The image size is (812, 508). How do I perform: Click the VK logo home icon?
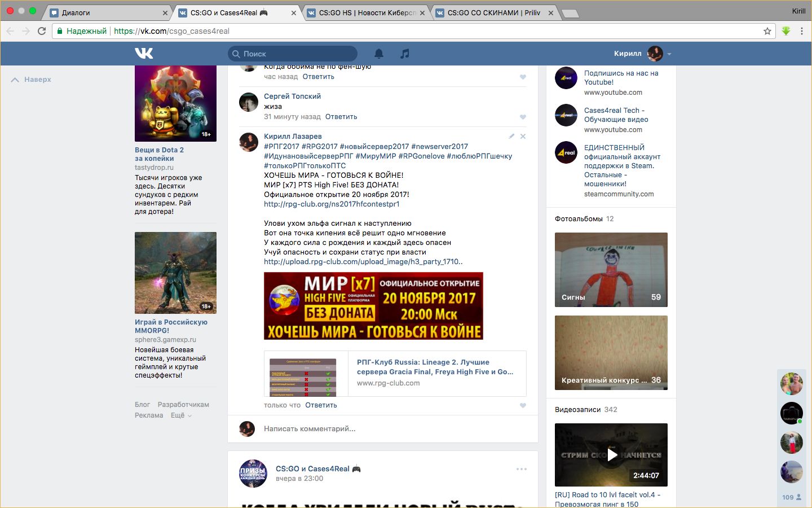(144, 53)
